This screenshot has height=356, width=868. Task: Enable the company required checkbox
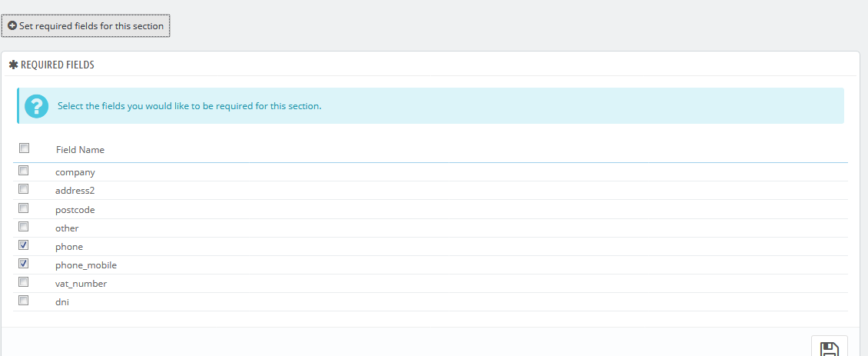(x=23, y=171)
